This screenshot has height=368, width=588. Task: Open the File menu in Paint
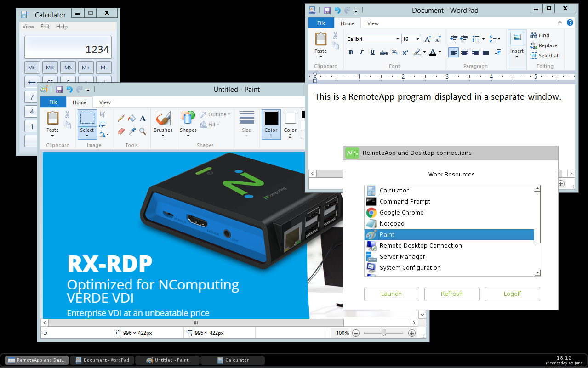[x=53, y=102]
